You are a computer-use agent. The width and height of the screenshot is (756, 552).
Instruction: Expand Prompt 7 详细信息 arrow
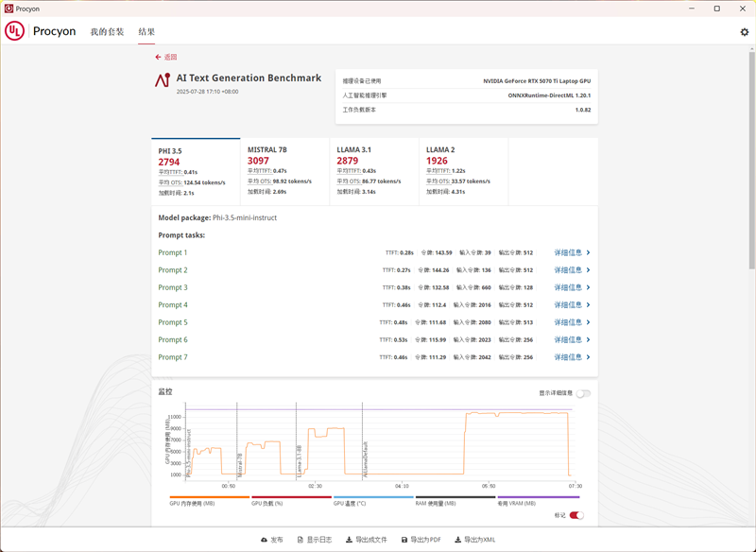pos(588,357)
